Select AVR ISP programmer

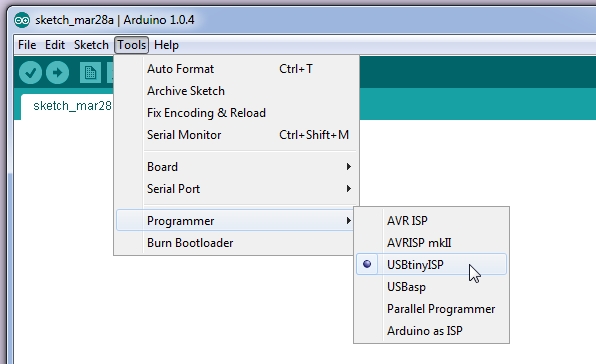click(x=431, y=220)
